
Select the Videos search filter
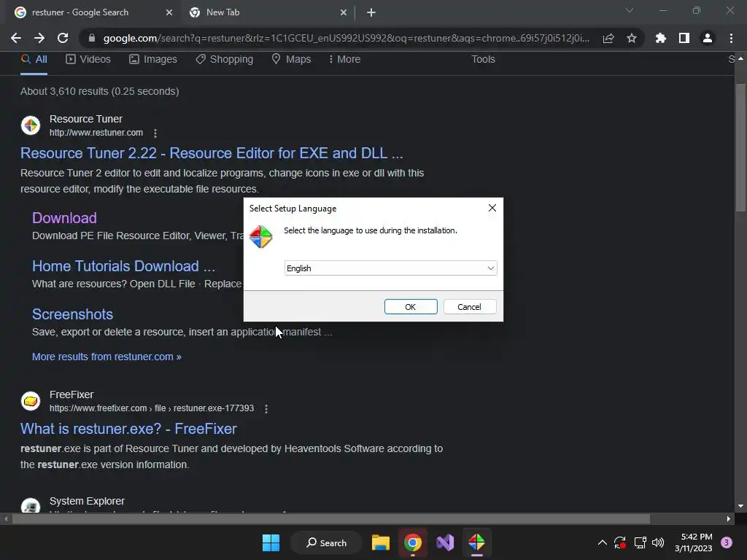point(88,60)
